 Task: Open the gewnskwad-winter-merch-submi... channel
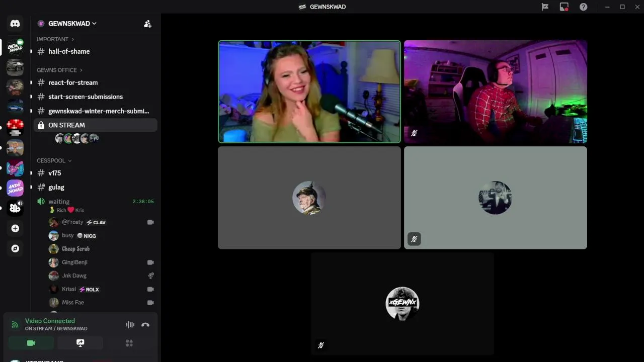(x=95, y=111)
